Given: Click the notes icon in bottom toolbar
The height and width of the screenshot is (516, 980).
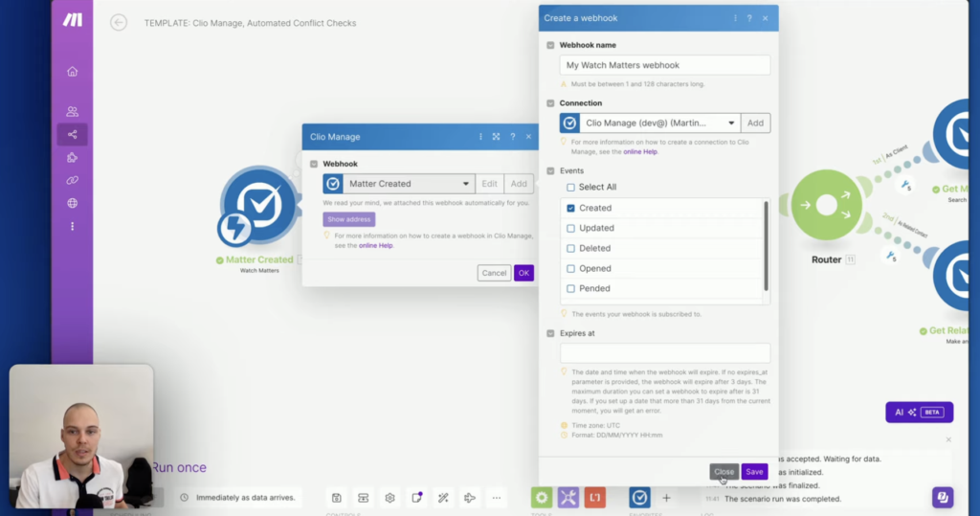Looking at the screenshot, I should 417,498.
